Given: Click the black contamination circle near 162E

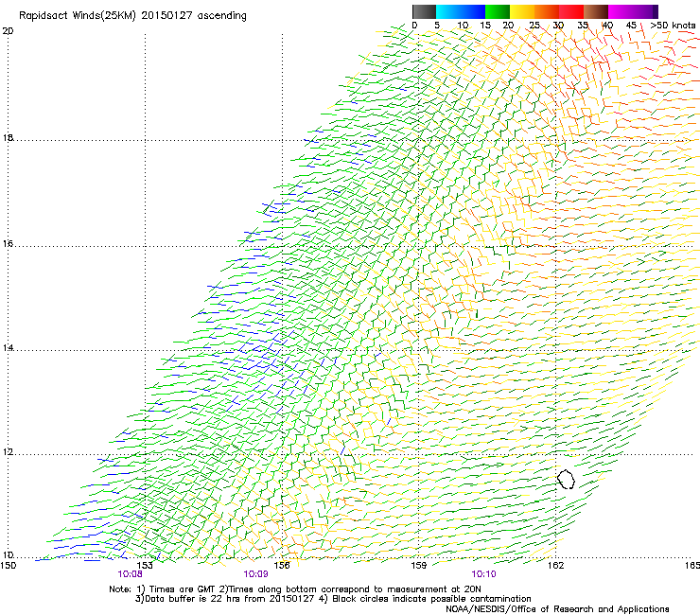Looking at the screenshot, I should (x=566, y=479).
